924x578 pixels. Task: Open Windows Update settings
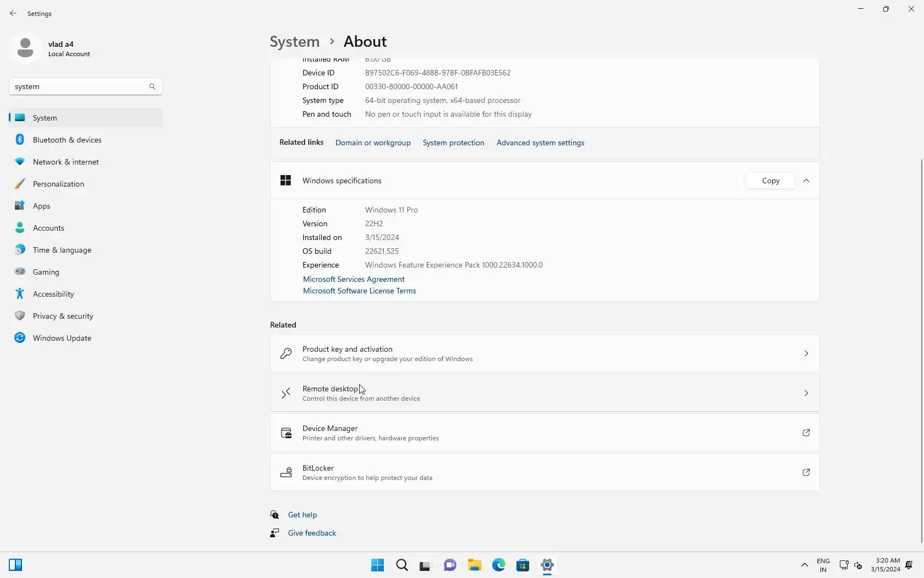(86, 338)
